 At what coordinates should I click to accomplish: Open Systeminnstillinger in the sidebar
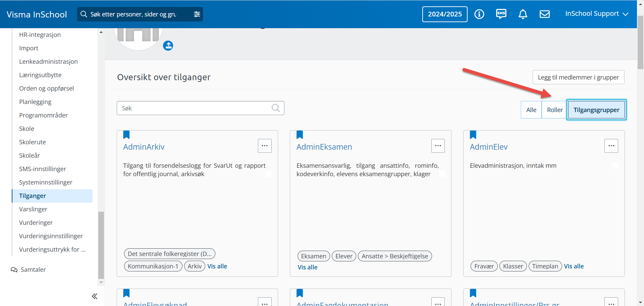(46, 183)
